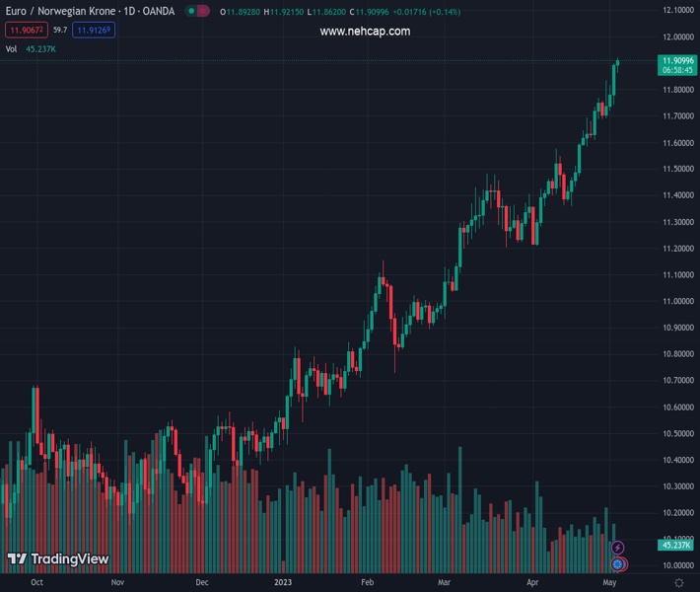The width and height of the screenshot is (700, 592).
Task: Click the 11.00000 level on price scale
Action: click(676, 301)
